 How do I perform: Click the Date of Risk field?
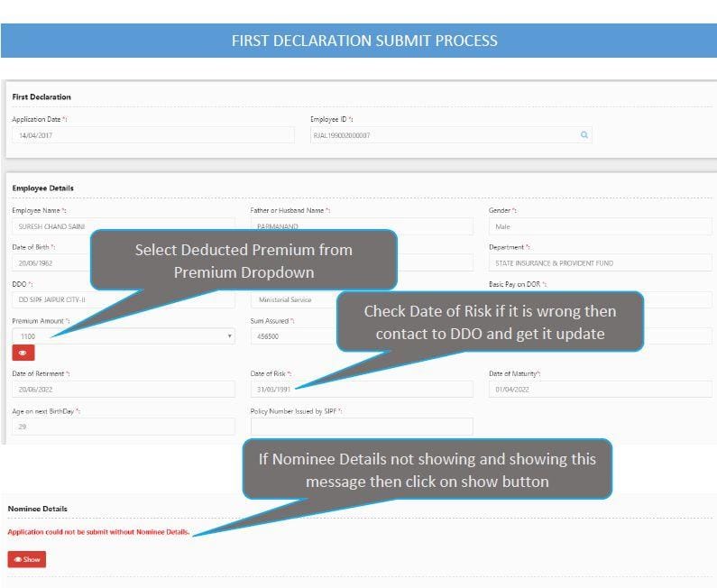362,389
